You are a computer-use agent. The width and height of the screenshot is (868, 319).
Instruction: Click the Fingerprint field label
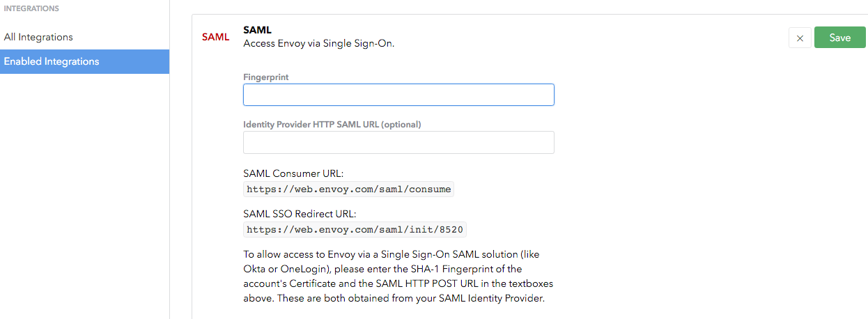coord(266,77)
